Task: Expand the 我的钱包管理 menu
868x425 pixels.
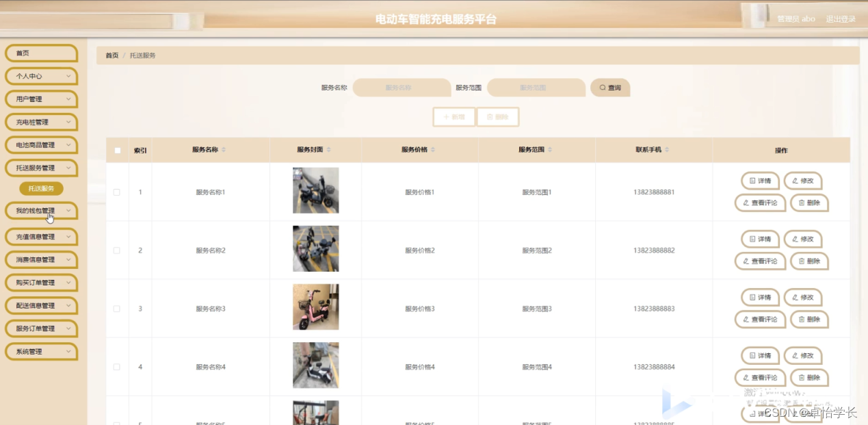Action: pyautogui.click(x=41, y=211)
